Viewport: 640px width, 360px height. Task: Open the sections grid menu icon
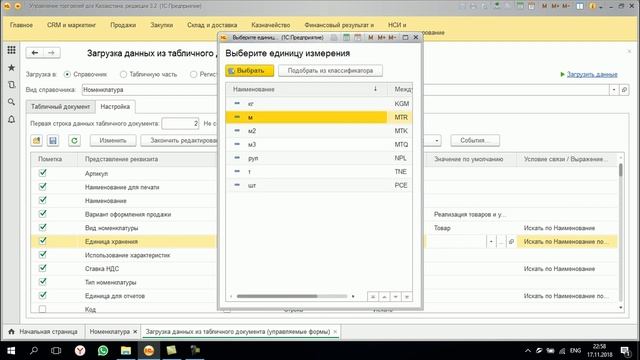point(11,50)
